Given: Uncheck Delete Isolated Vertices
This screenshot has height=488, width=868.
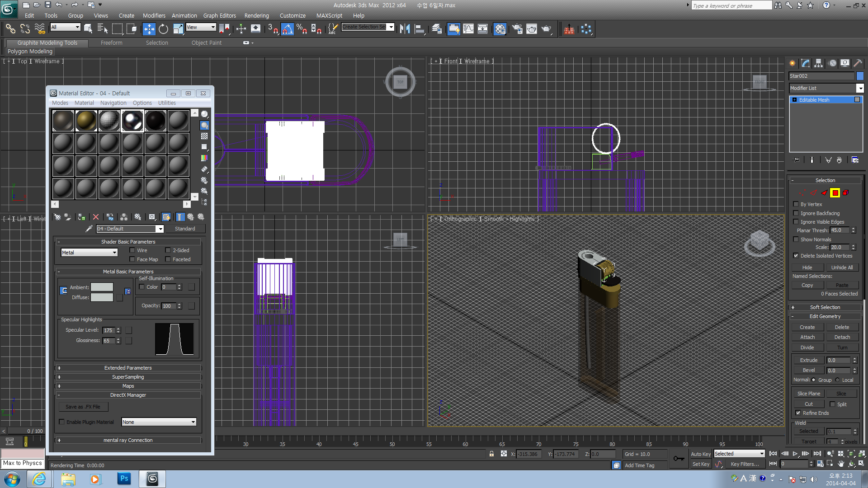Looking at the screenshot, I should tap(796, 256).
